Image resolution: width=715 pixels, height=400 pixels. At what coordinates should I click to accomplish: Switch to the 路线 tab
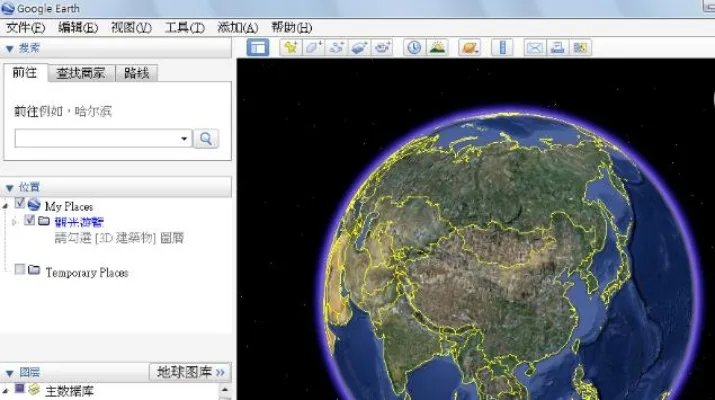point(136,73)
